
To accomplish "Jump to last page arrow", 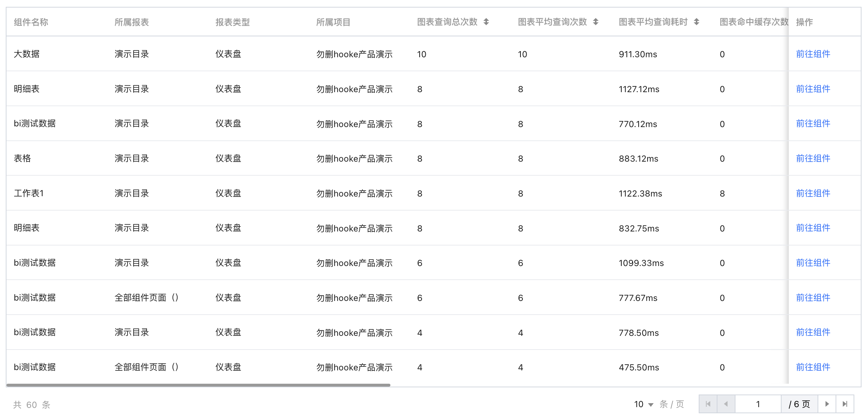I will click(x=845, y=404).
